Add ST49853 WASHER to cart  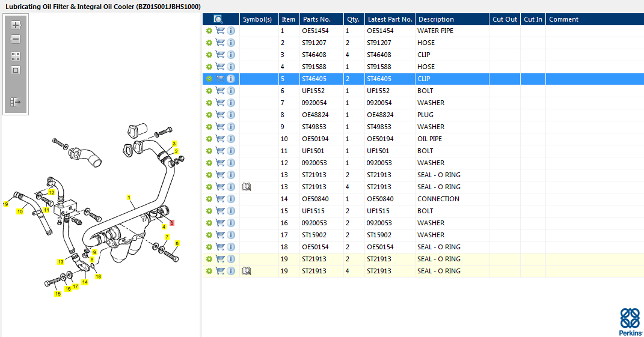point(220,126)
